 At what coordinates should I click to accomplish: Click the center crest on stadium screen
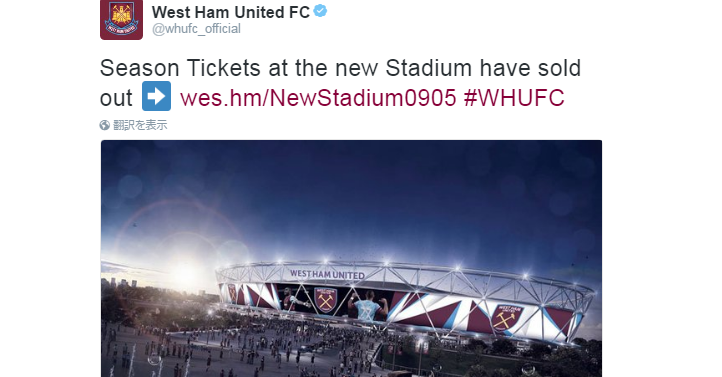pos(326,300)
